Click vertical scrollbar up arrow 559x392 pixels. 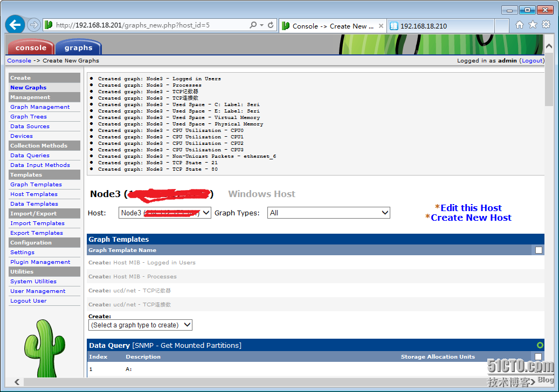(549, 47)
